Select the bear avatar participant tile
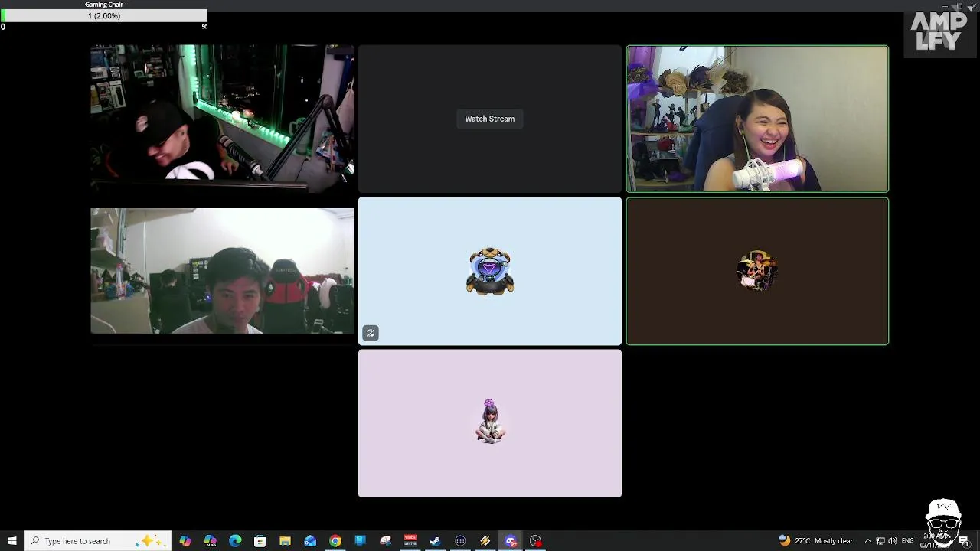This screenshot has width=980, height=551. pyautogui.click(x=490, y=271)
